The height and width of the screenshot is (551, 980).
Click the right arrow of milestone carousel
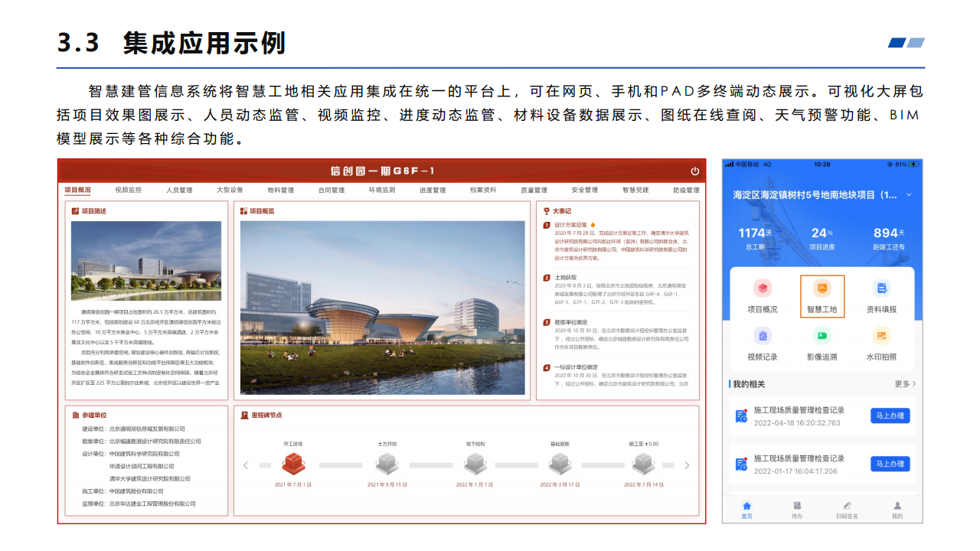coord(687,465)
